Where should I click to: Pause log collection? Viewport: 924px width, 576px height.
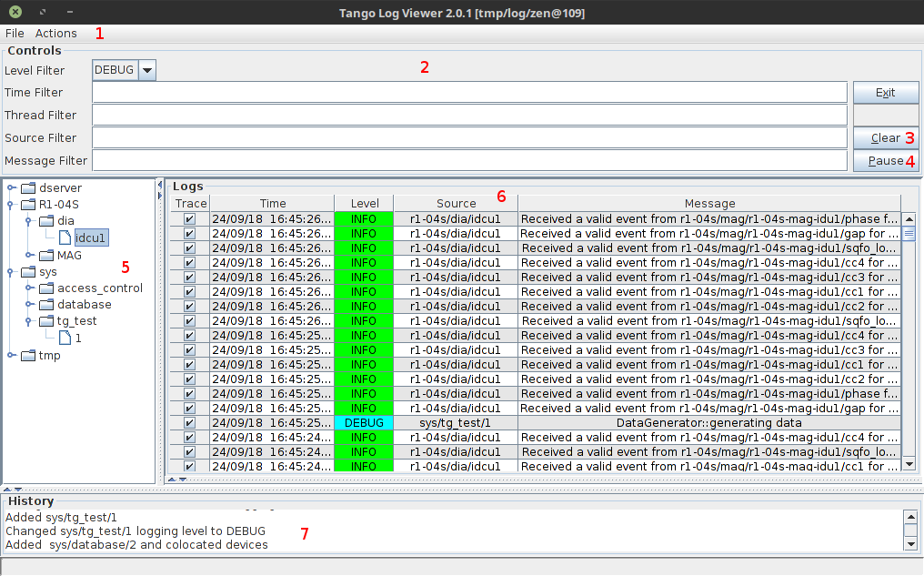[x=885, y=160]
